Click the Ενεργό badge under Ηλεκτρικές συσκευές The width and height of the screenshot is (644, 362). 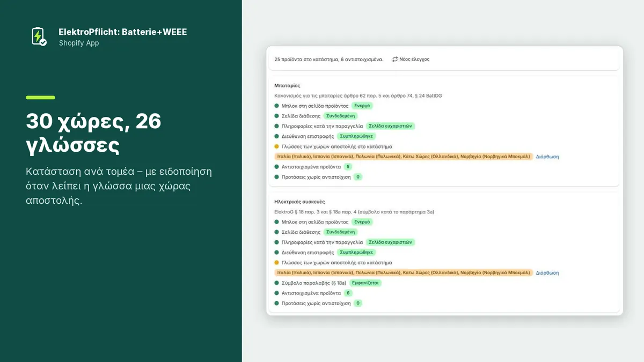click(362, 221)
